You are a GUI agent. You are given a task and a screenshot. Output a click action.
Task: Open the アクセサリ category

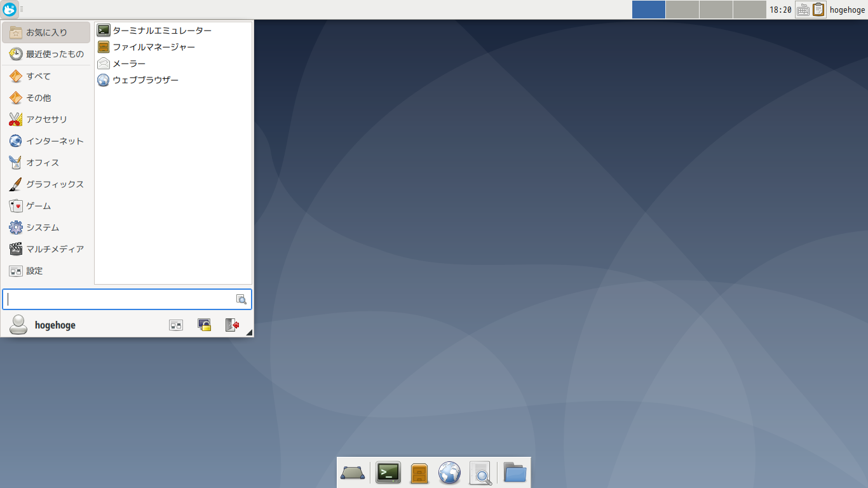pyautogui.click(x=46, y=119)
